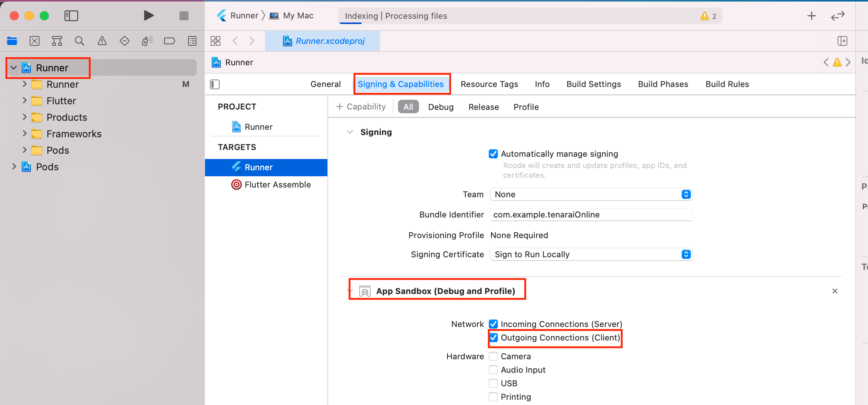Open the Team dropdown showing None
Viewport: 868px width, 405px height.
tap(591, 194)
